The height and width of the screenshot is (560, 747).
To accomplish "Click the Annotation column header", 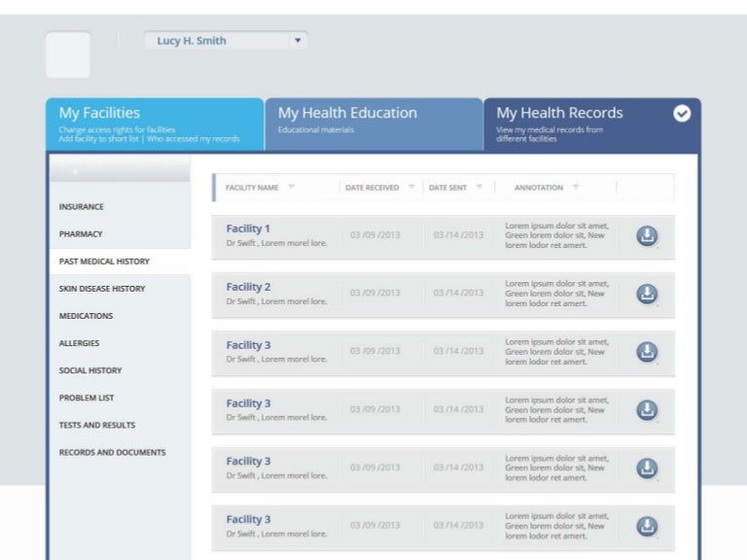I will click(539, 188).
